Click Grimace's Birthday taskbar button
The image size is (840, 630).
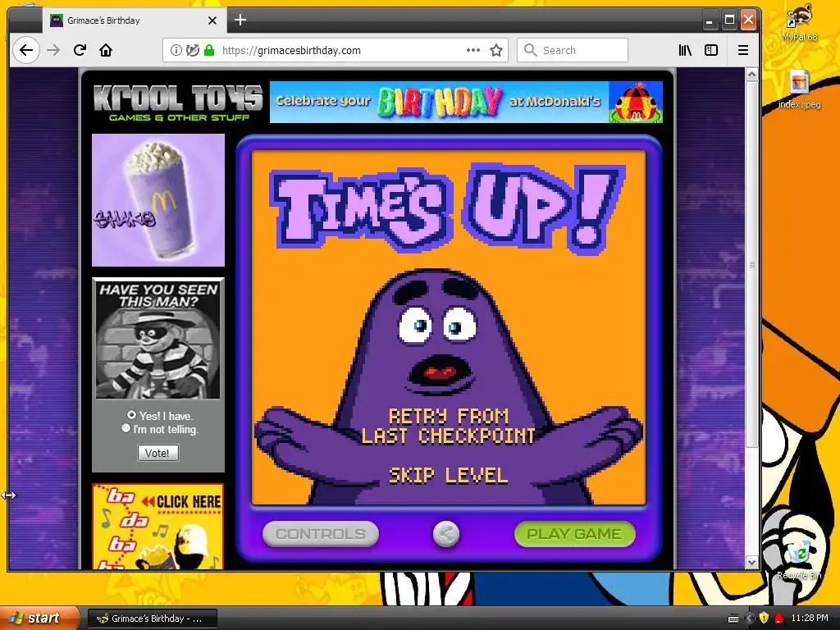point(152,619)
